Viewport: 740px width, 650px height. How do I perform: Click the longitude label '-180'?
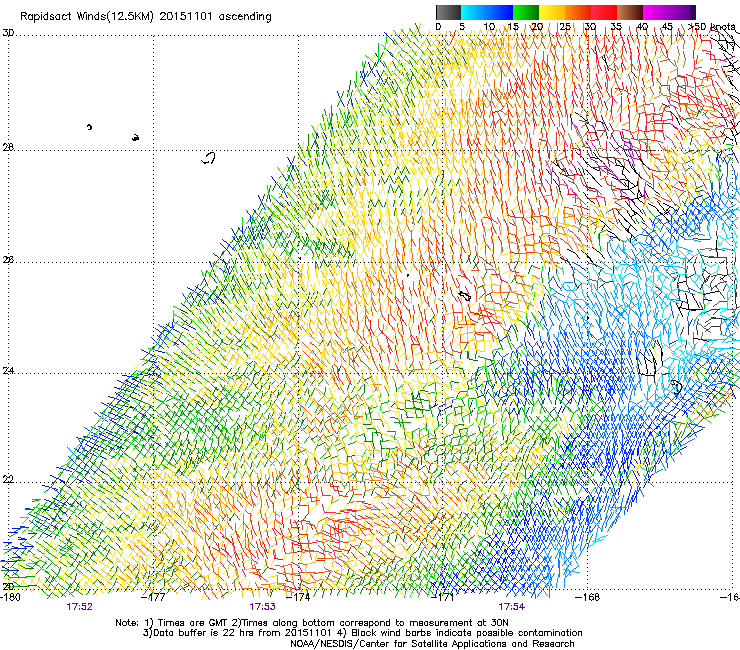[11, 597]
